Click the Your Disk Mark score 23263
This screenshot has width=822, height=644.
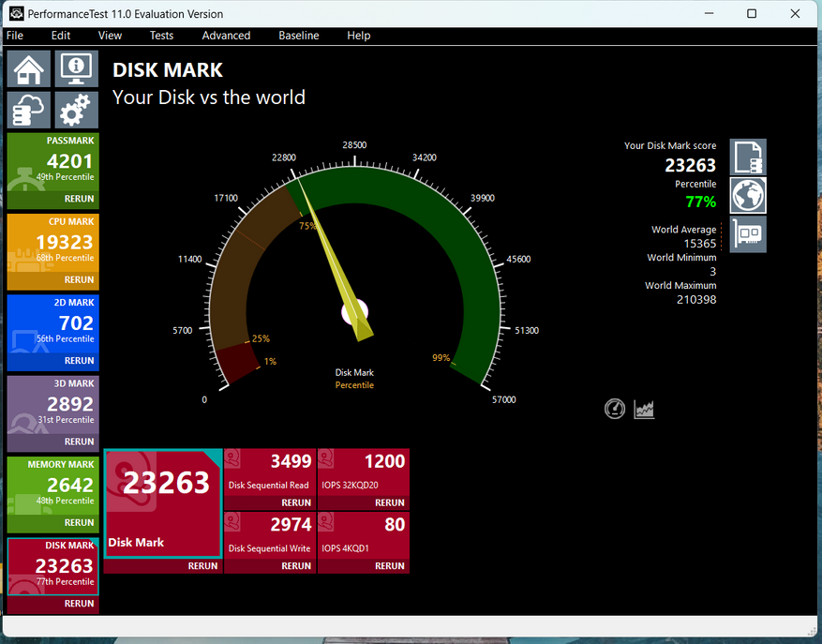click(x=691, y=166)
